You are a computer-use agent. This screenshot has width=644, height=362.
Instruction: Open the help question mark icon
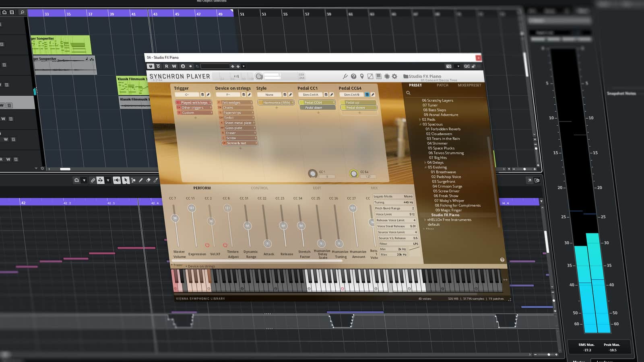(353, 76)
